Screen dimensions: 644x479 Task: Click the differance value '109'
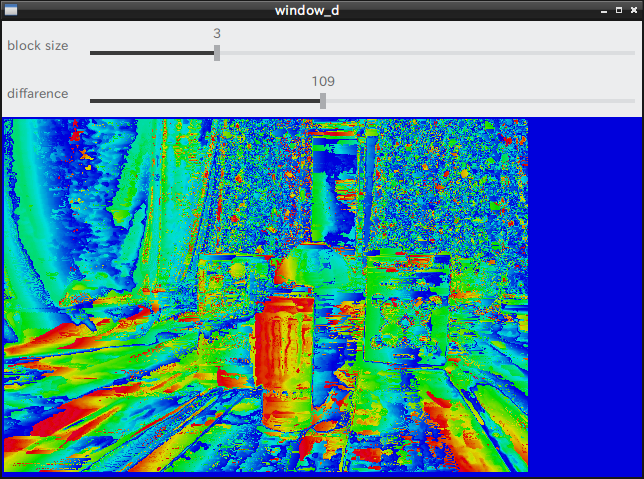tap(323, 81)
